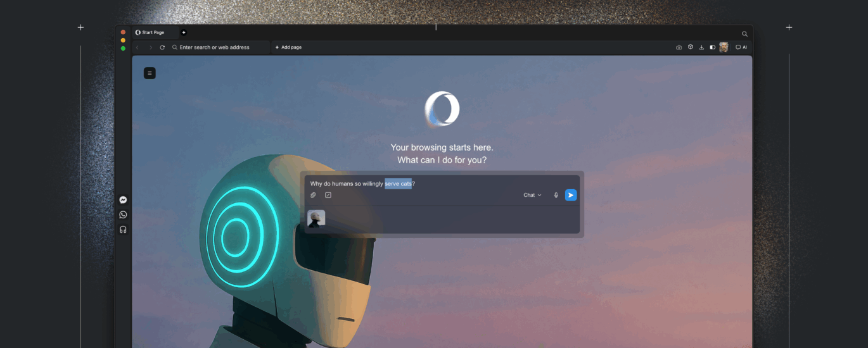Click the search magnifier in tab bar

click(744, 34)
